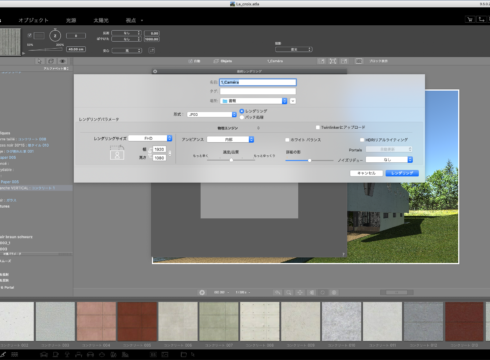The width and height of the screenshot is (490, 360).
Task: Open the FHD rendering size dropdown
Action: [x=150, y=138]
